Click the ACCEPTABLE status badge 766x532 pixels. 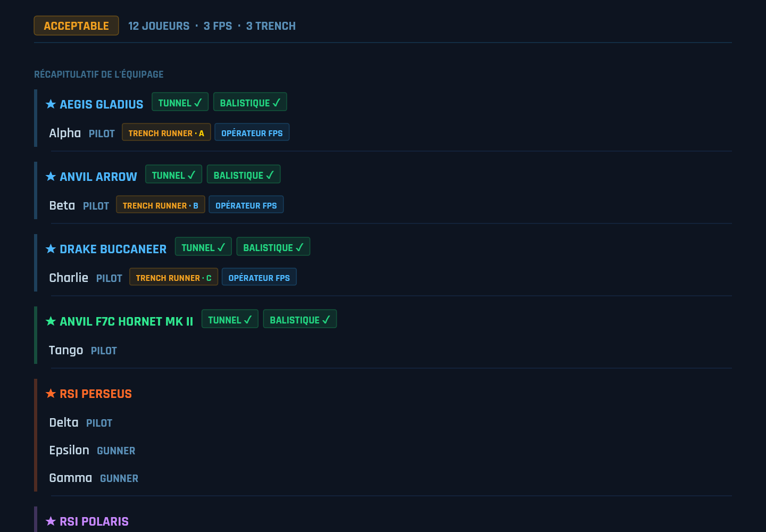click(x=76, y=26)
